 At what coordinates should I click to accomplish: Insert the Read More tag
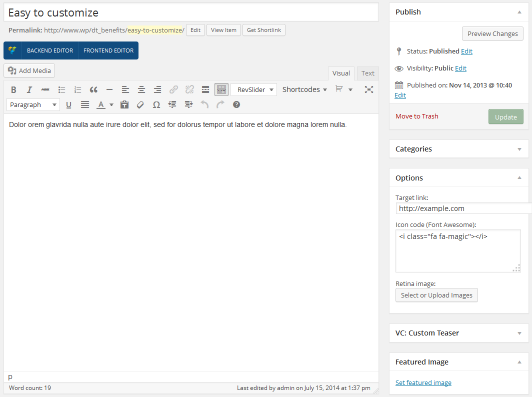(x=205, y=89)
